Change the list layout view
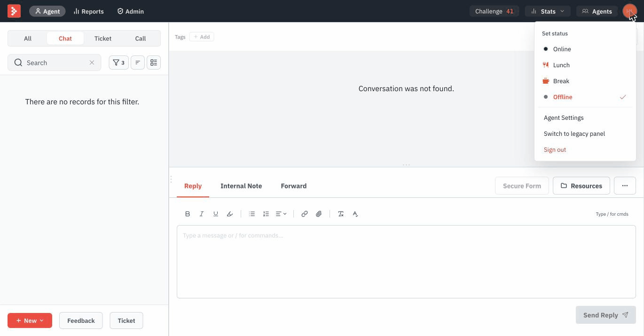The width and height of the screenshot is (644, 336). point(154,63)
